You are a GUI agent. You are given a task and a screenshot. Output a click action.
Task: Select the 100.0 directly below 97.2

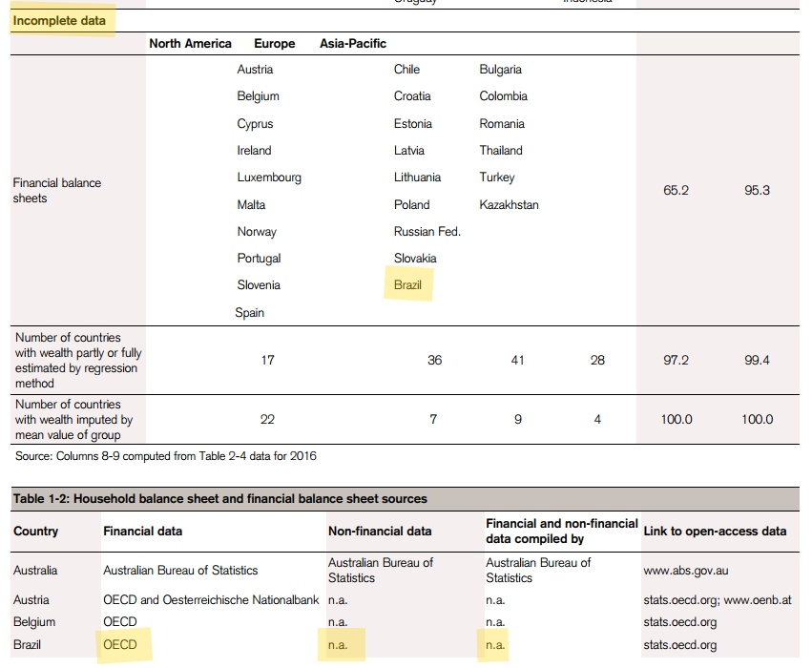pos(677,419)
